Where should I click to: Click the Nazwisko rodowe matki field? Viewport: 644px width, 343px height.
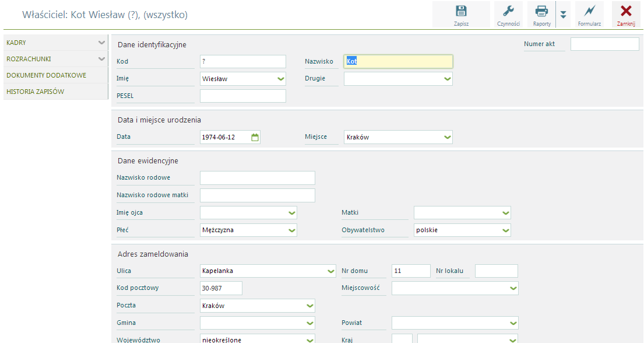coord(257,195)
